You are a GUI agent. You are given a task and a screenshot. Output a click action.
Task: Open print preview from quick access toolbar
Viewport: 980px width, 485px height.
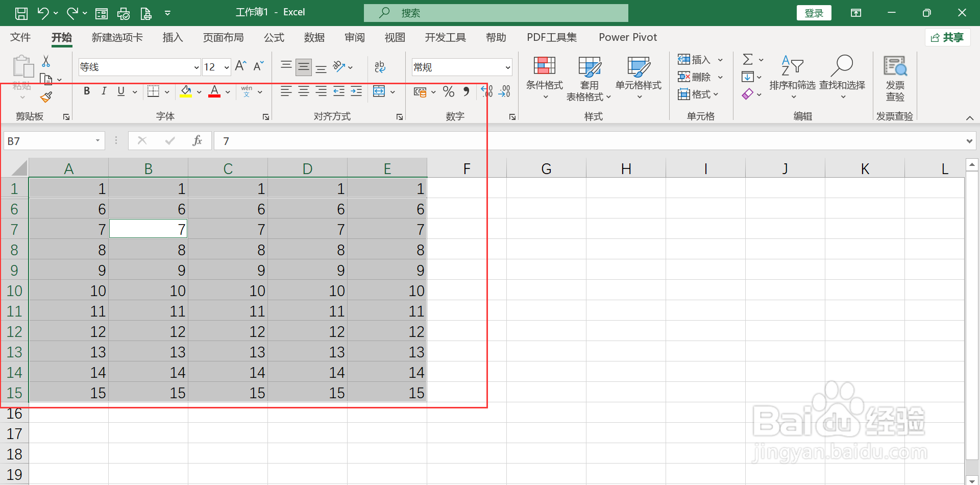(146, 13)
